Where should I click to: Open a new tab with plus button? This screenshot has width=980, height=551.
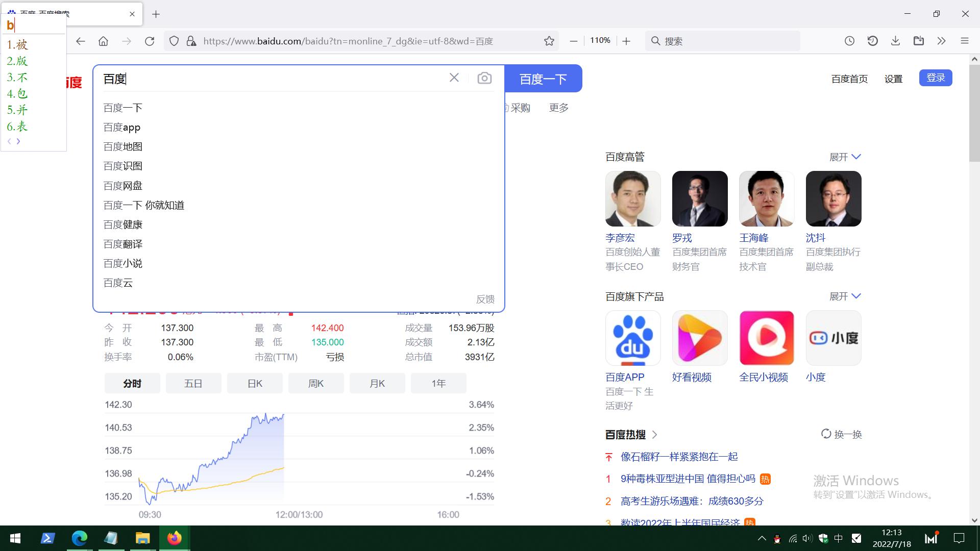coord(156,14)
